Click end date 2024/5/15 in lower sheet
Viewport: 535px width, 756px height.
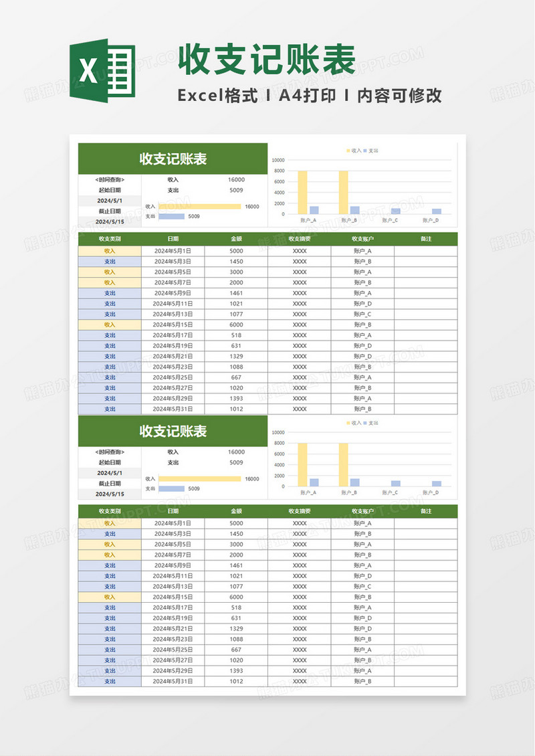(110, 494)
